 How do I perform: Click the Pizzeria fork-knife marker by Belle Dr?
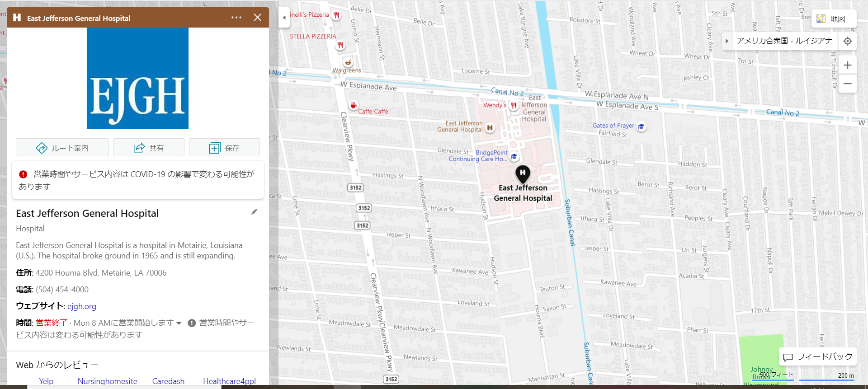coord(336,15)
